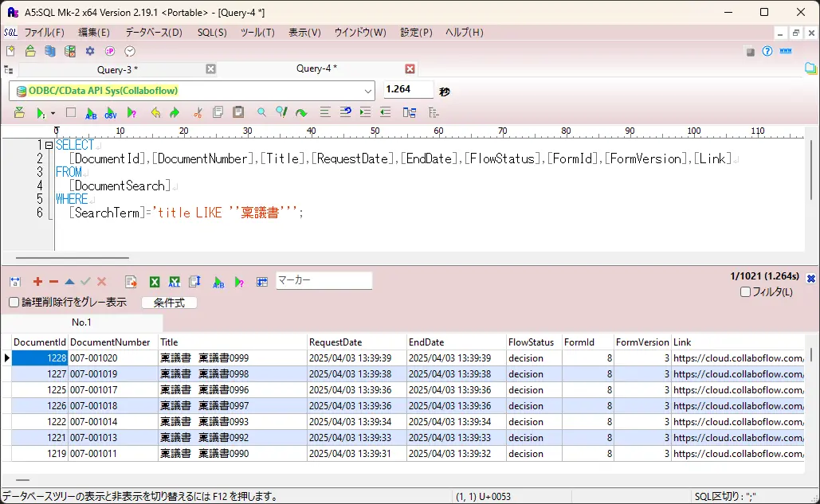Click the Title column header
820x504 pixels.
[232, 342]
